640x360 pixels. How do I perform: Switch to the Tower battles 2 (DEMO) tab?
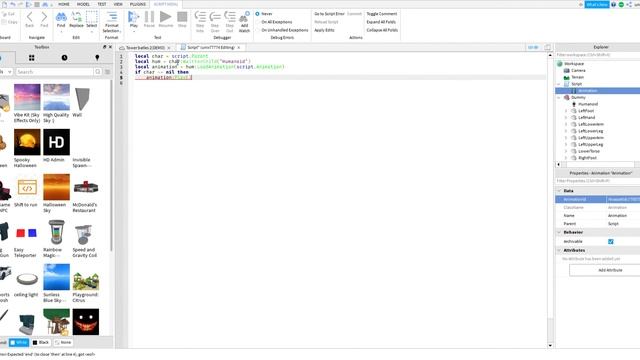[145, 48]
